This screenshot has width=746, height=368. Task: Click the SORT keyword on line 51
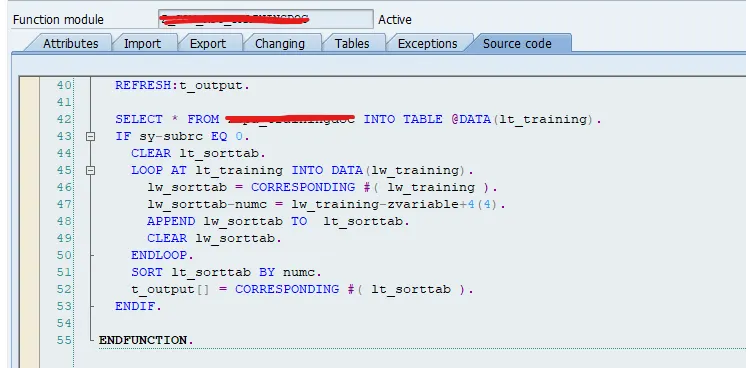click(147, 273)
